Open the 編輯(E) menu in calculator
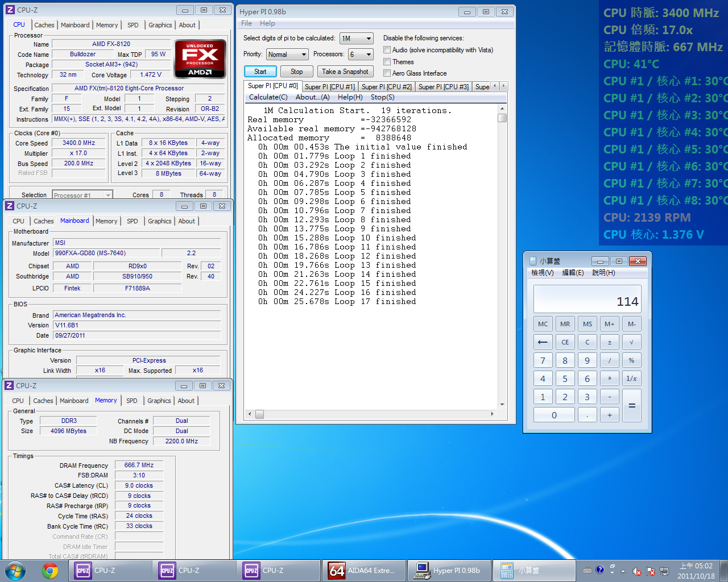Image resolution: width=728 pixels, height=582 pixels. point(573,273)
